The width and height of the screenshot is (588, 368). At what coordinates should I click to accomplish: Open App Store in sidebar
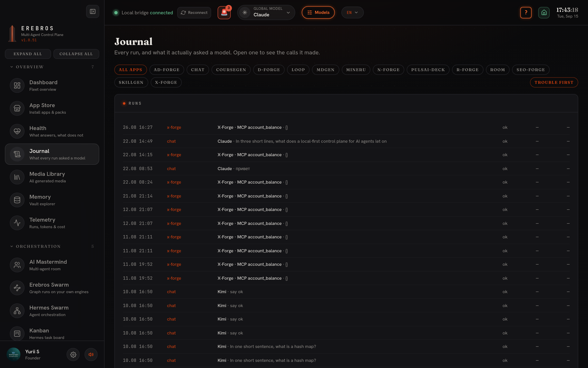52,108
